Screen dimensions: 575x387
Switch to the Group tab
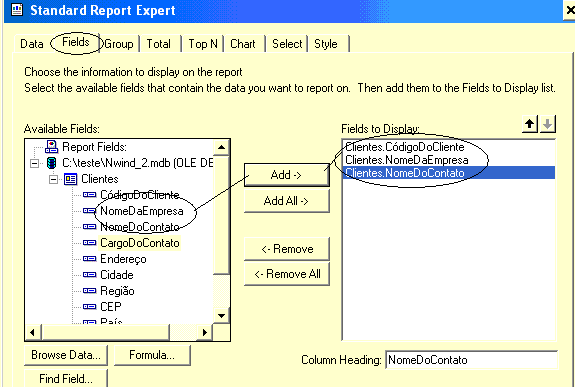pos(119,44)
